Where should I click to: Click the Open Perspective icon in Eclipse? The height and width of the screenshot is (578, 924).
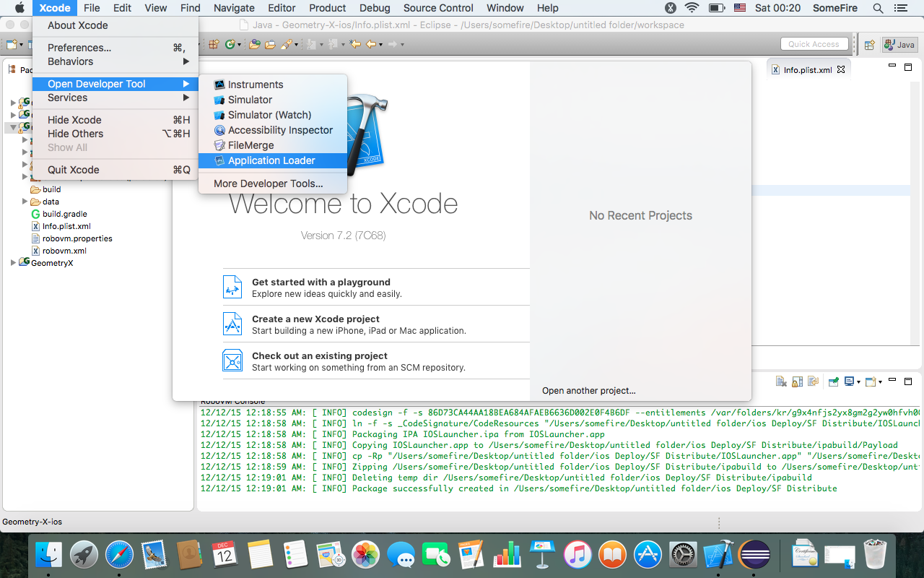click(x=869, y=45)
